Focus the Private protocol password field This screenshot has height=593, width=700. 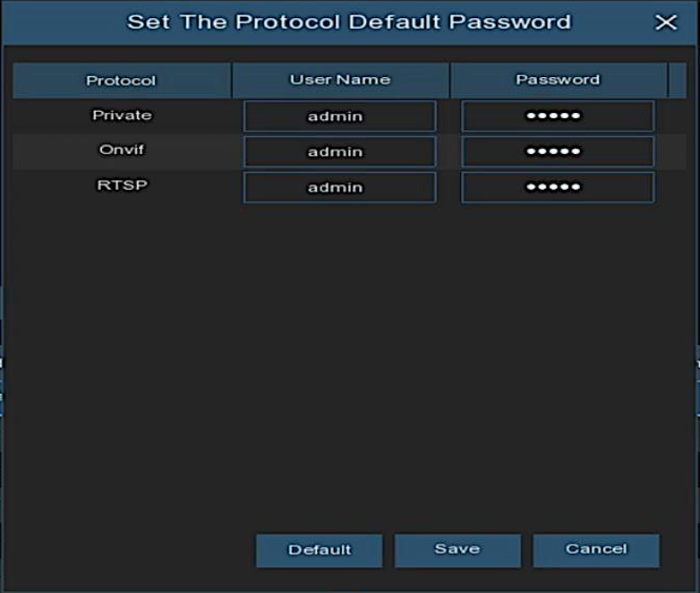click(x=558, y=116)
